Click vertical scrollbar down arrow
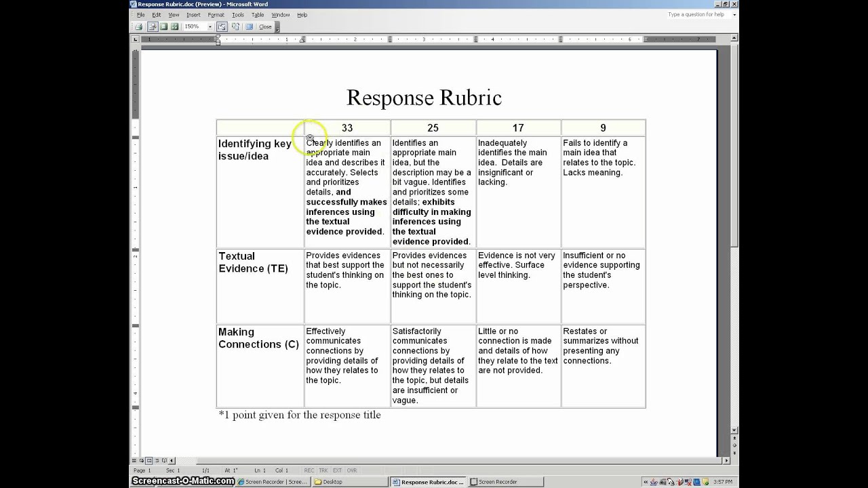Screen dimensions: 868x488 tap(734, 430)
